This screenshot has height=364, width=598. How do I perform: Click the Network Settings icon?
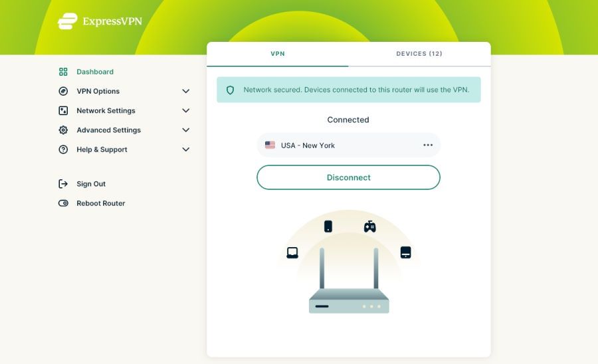point(63,110)
